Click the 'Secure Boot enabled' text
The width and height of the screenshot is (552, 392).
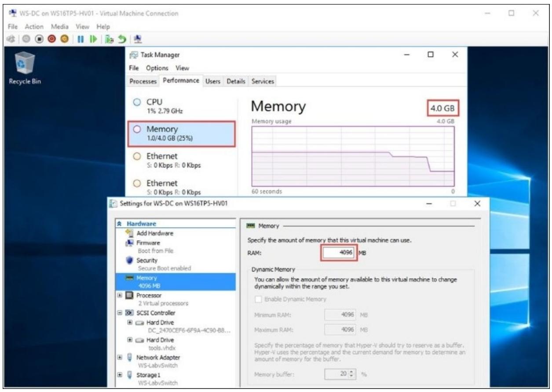pyautogui.click(x=164, y=268)
